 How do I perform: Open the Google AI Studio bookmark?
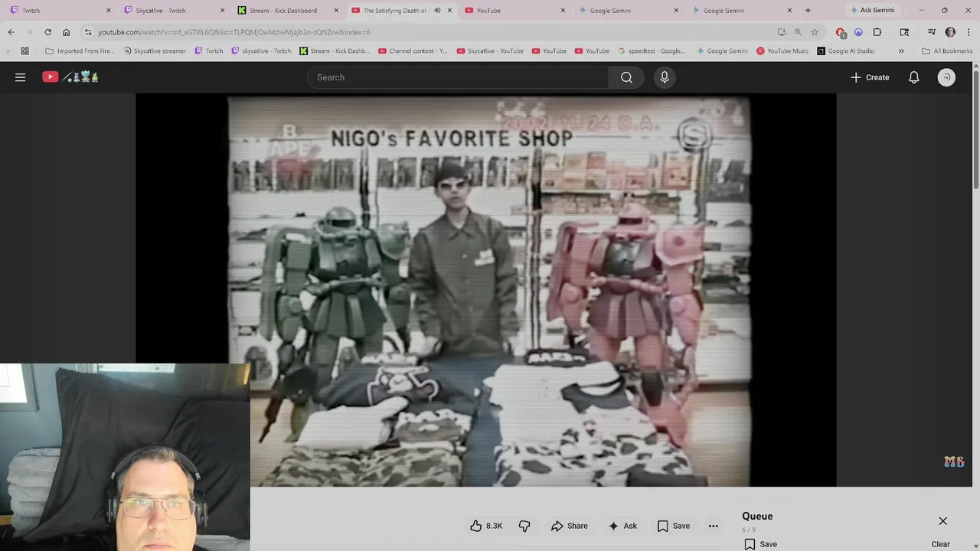(x=845, y=51)
